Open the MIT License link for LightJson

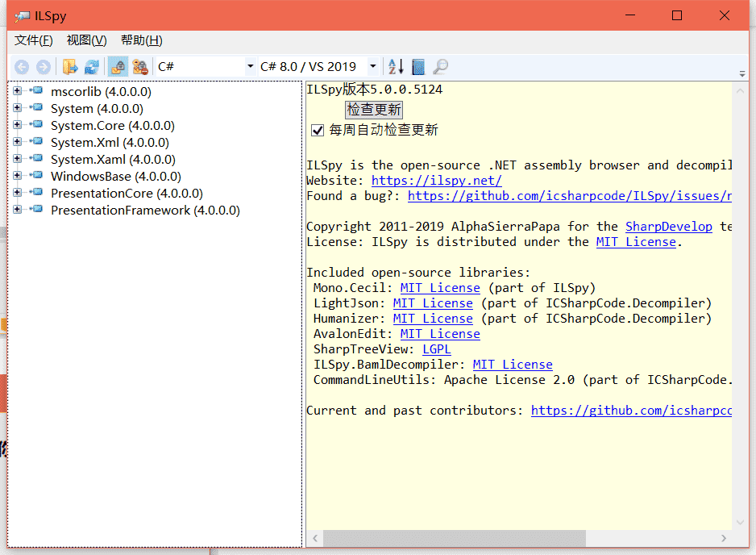[x=433, y=303]
